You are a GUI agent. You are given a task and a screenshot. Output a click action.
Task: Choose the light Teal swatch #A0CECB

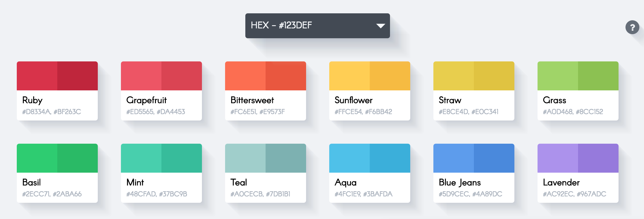tap(245, 158)
